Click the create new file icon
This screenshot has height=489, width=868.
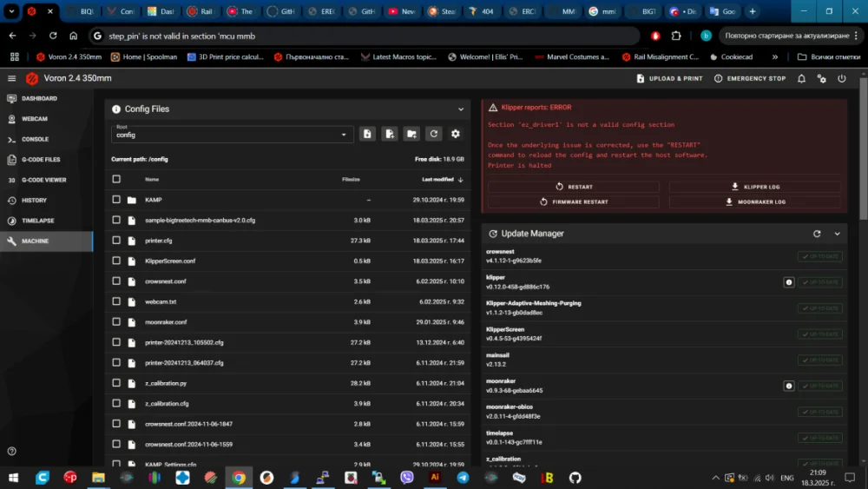[x=367, y=134]
